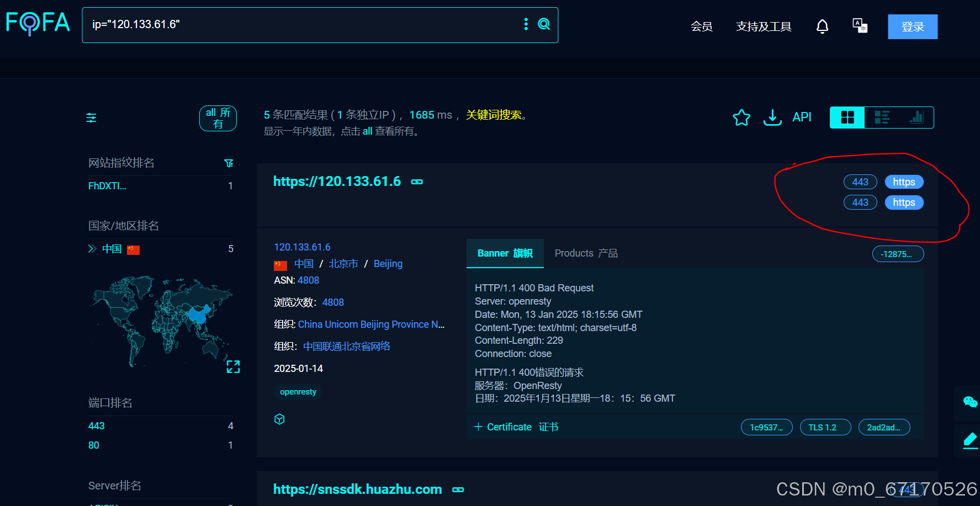Open 中国联通北京省网络 organization link
The image size is (980, 506).
[347, 347]
